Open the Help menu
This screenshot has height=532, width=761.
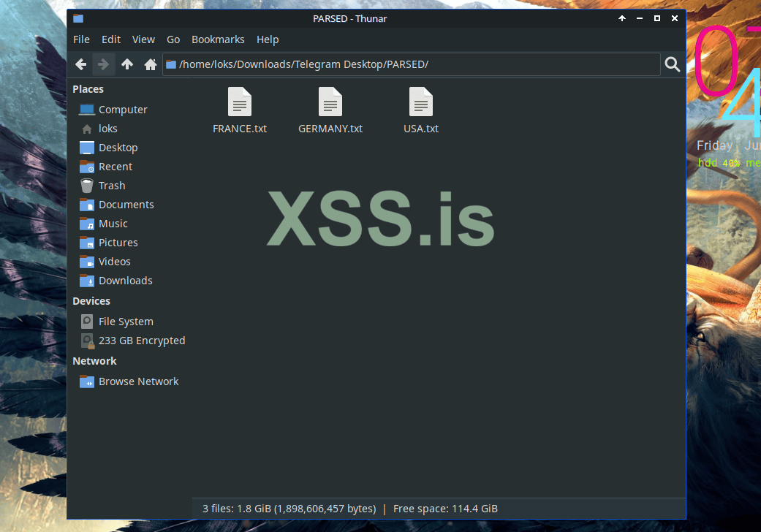click(268, 39)
